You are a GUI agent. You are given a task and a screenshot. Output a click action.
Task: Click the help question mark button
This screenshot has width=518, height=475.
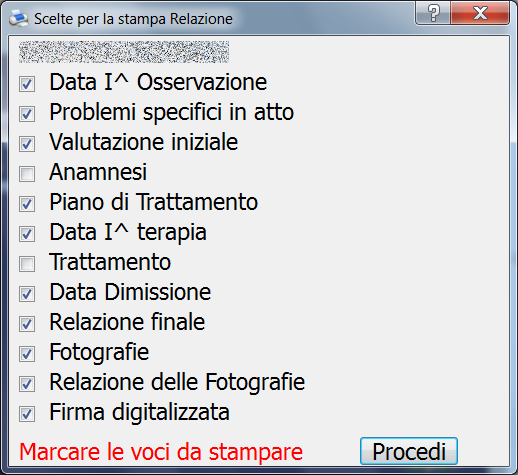pyautogui.click(x=433, y=13)
